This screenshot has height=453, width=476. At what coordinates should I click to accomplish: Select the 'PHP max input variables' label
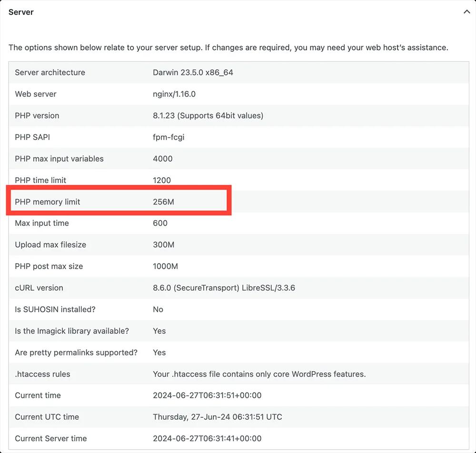click(x=59, y=159)
